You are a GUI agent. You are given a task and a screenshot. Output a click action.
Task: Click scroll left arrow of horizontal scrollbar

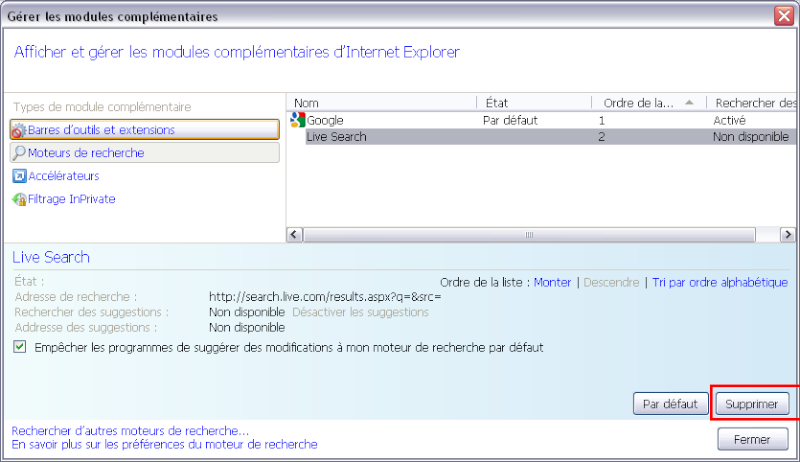tap(294, 235)
